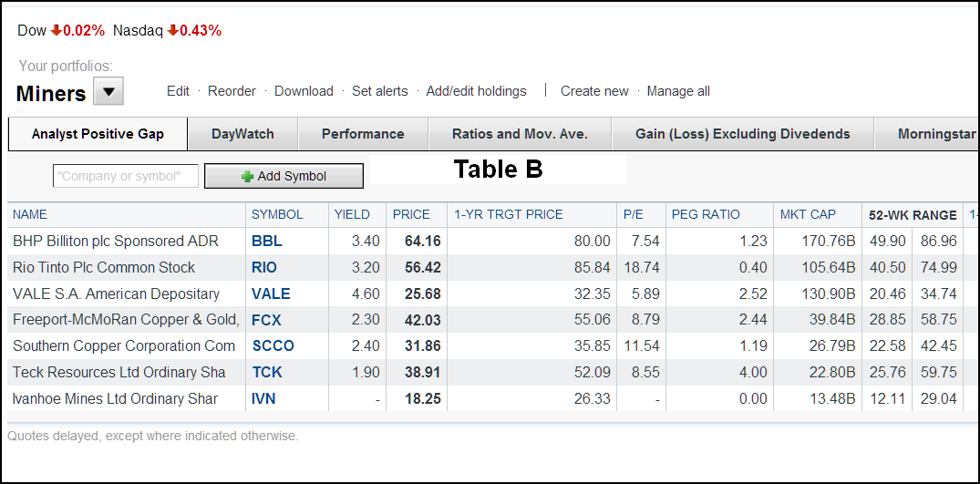Switch to the DayWatch tab

pyautogui.click(x=242, y=134)
